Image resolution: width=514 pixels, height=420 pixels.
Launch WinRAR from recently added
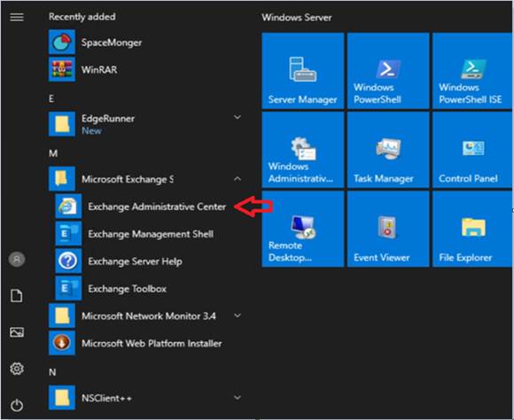(62, 69)
